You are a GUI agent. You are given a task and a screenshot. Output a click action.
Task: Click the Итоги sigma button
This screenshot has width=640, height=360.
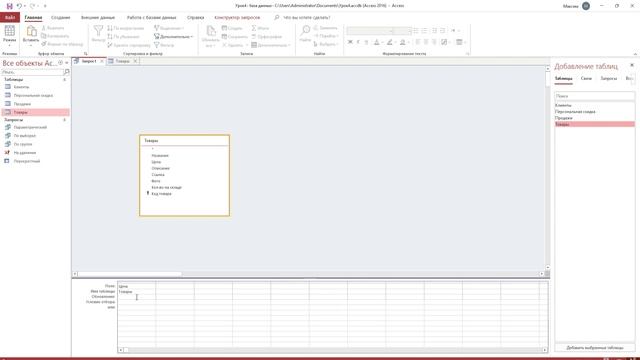260,28
